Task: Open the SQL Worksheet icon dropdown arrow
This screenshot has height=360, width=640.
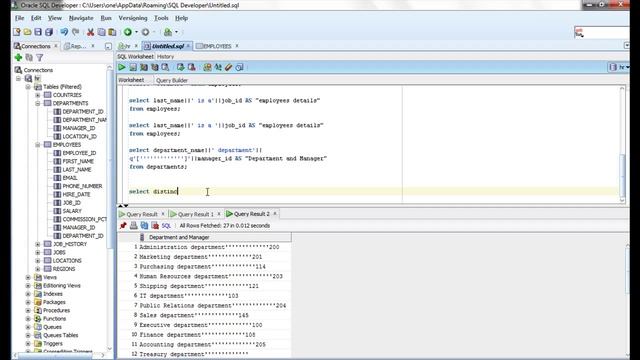Action: [176, 32]
